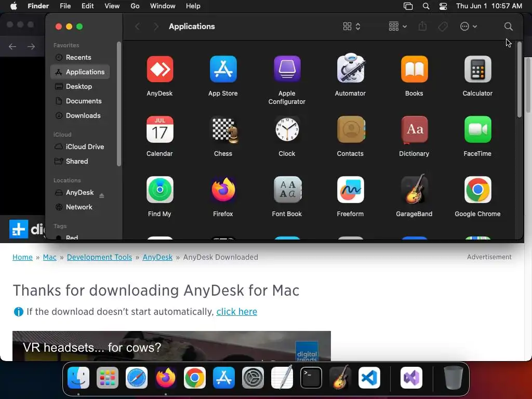Click the Home breadcrumb link
532x399 pixels.
22,257
